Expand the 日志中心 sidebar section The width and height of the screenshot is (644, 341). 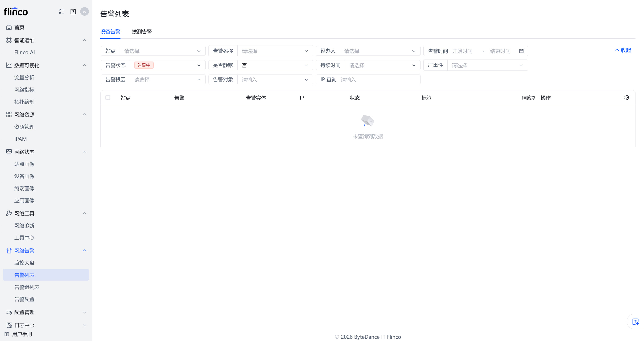(x=84, y=325)
